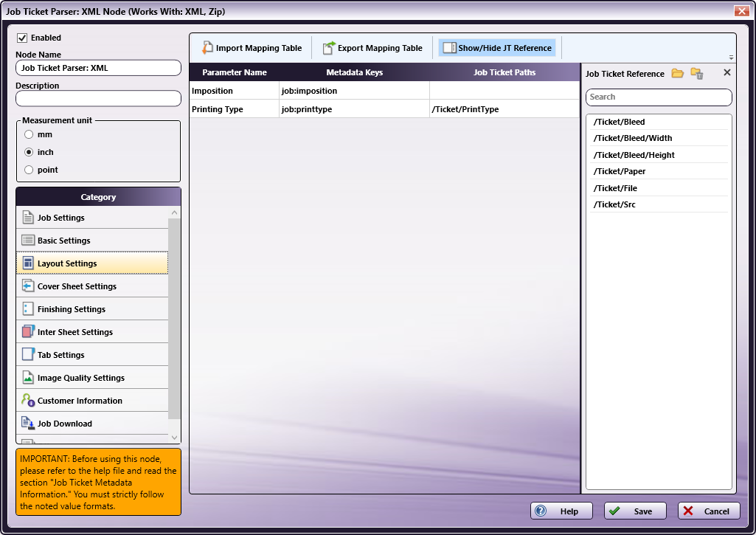This screenshot has width=756, height=535.
Task: Click the Help button
Action: pyautogui.click(x=561, y=511)
